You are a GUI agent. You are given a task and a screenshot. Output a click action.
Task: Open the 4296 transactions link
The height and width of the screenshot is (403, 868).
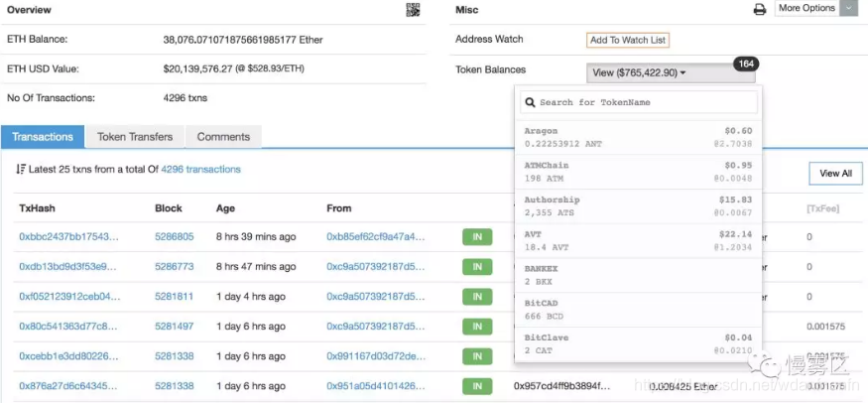(x=201, y=170)
